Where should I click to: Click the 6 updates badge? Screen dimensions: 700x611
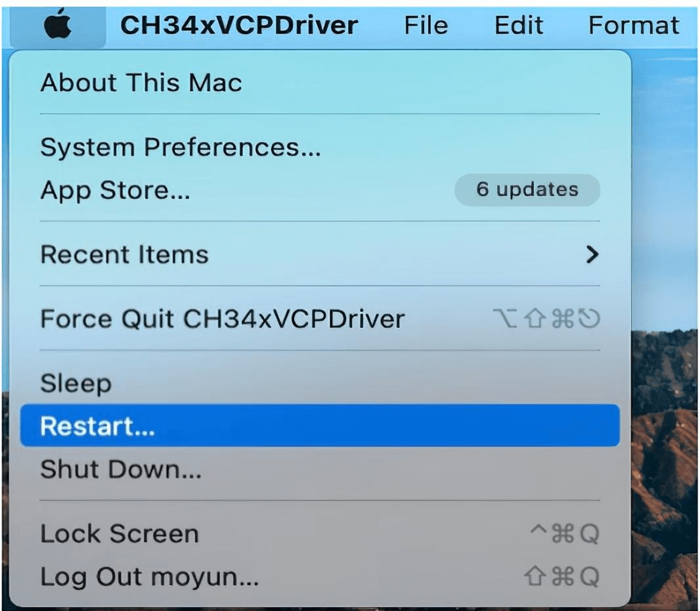click(x=527, y=190)
